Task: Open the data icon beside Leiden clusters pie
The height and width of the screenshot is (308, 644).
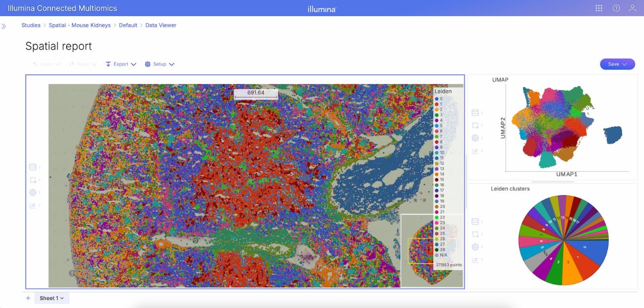Action: [474, 221]
